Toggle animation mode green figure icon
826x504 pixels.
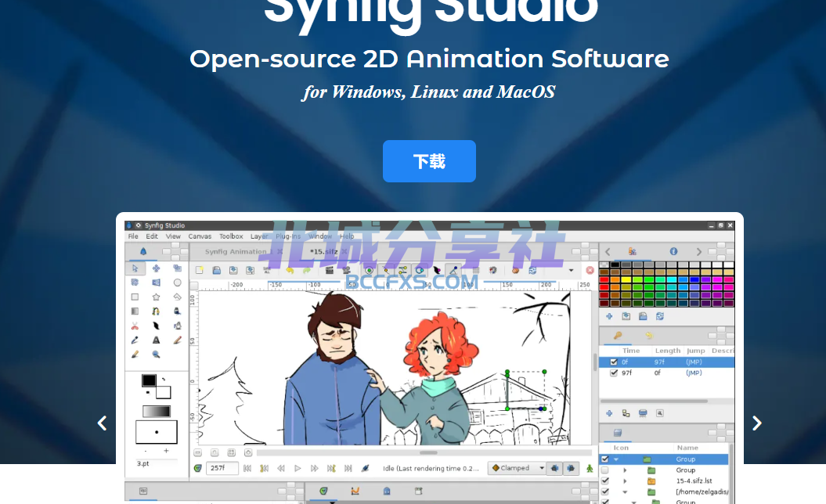point(590,468)
